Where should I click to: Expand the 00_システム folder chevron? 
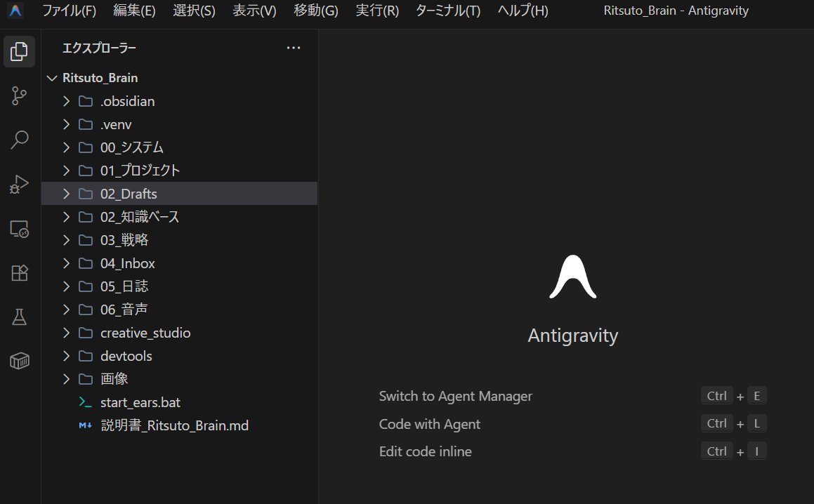point(66,147)
